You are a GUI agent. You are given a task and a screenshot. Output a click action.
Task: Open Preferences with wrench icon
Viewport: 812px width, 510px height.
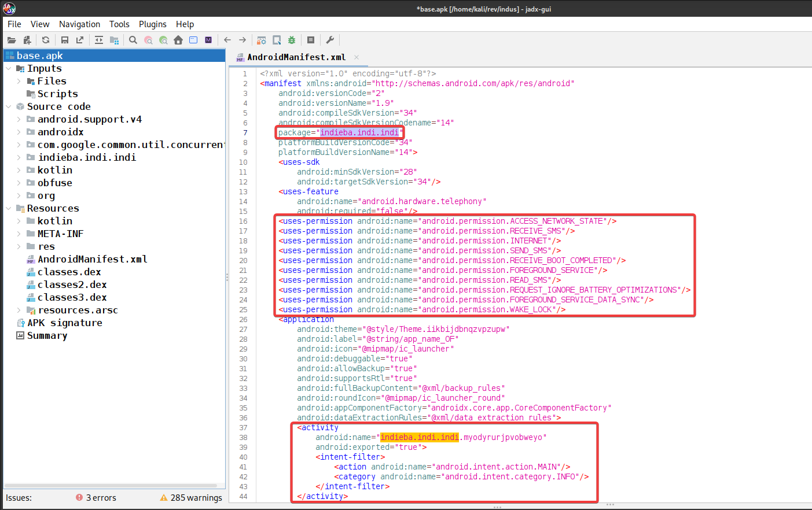(330, 40)
